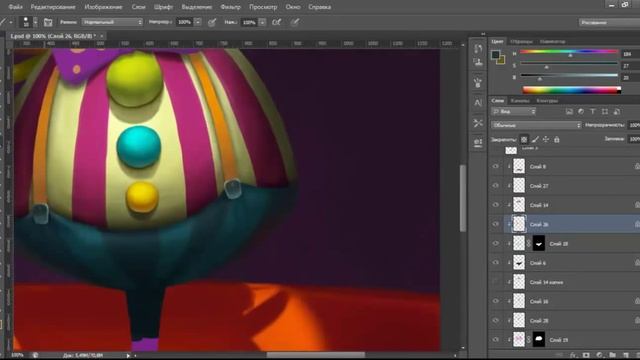The image size is (640, 360).
Task: Filter layers by adjustment layers icon
Action: pos(581,111)
